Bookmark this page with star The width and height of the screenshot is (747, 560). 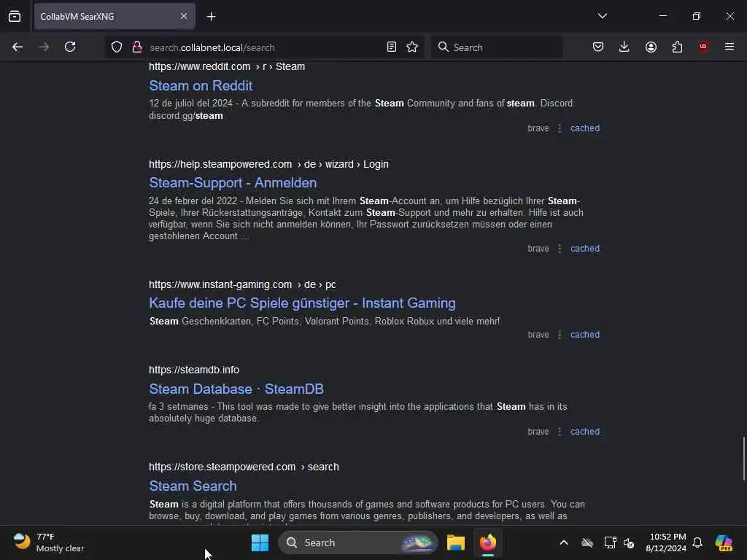point(412,47)
